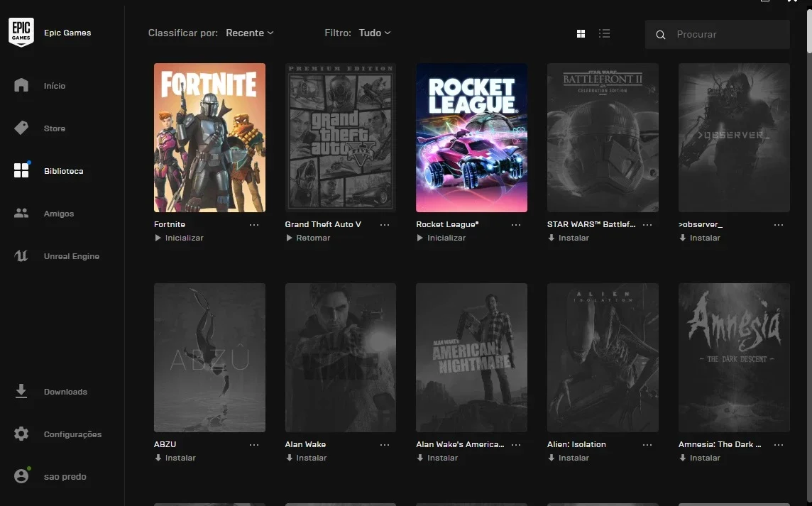This screenshot has width=812, height=506.
Task: Click Instalar under Alan Wake's American Nightmare
Action: (437, 458)
